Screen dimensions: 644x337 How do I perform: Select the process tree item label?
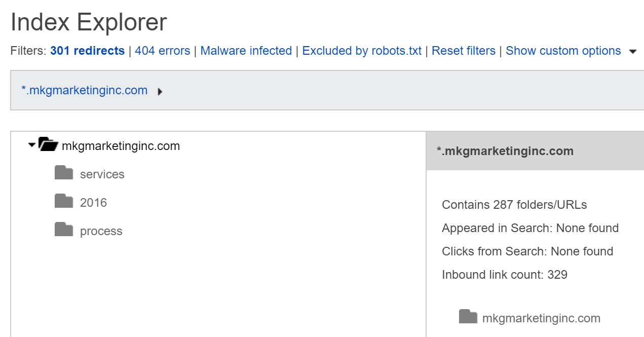101,231
